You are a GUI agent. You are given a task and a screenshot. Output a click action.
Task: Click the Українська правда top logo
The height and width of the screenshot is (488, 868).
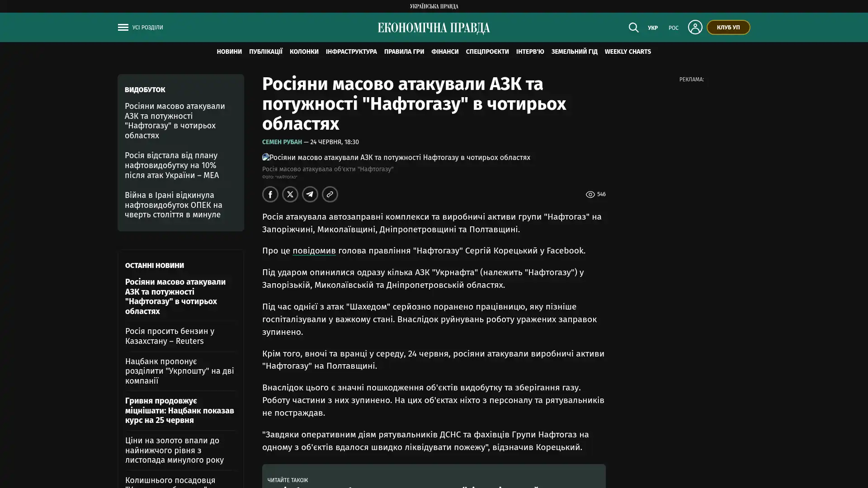tap(434, 6)
